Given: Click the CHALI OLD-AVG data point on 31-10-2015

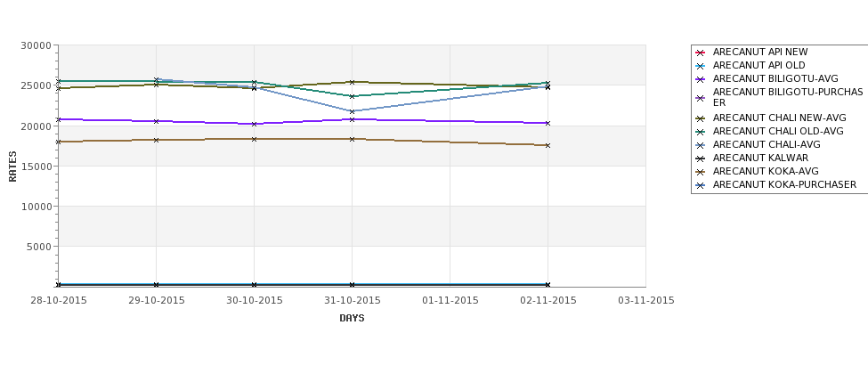Looking at the screenshot, I should 352,96.
